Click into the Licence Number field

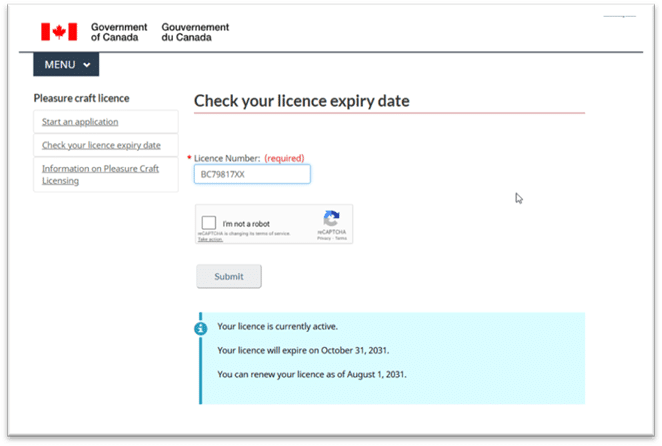click(253, 175)
